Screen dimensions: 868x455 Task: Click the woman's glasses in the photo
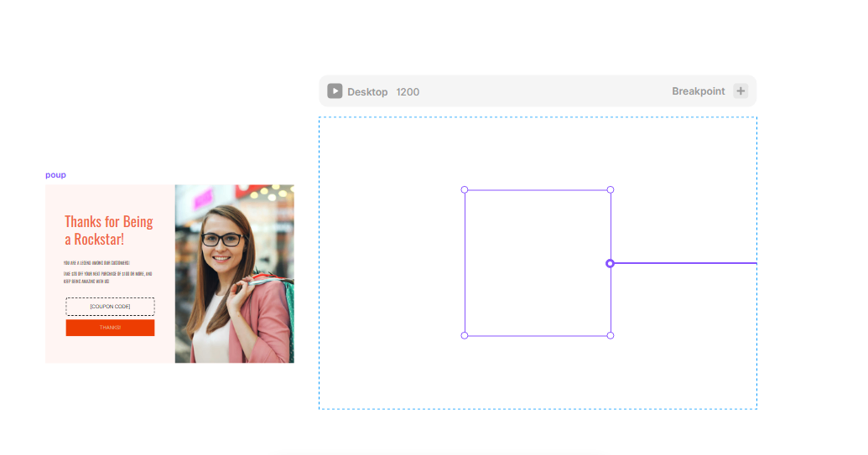[x=222, y=240]
